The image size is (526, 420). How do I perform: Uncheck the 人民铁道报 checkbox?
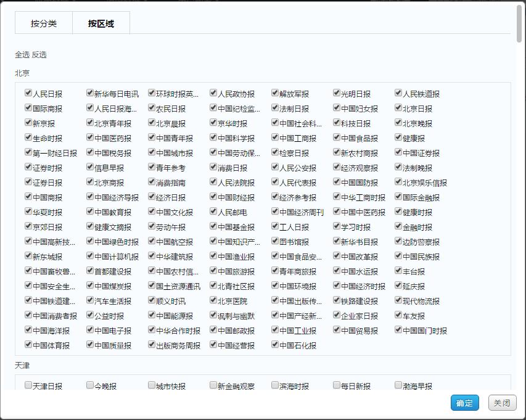(x=398, y=93)
